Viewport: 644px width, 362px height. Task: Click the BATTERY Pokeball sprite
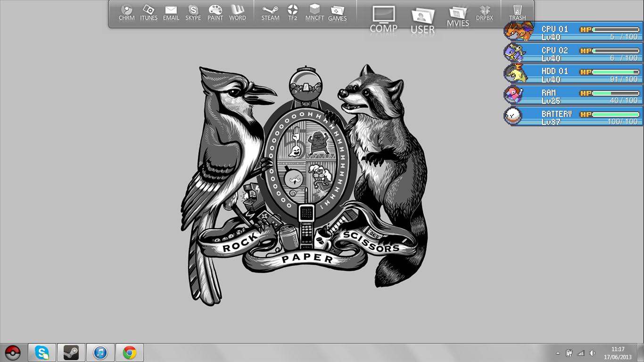(512, 115)
